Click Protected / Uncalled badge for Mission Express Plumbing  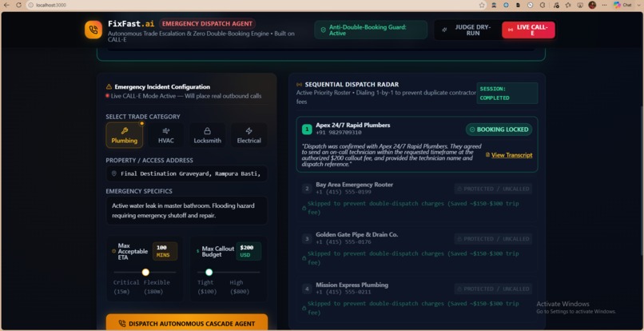(493, 289)
